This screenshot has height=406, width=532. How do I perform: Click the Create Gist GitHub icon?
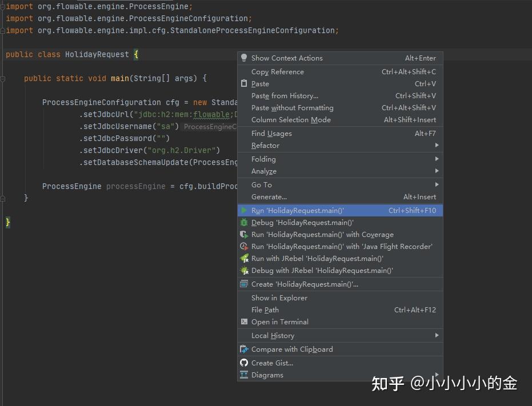click(245, 363)
